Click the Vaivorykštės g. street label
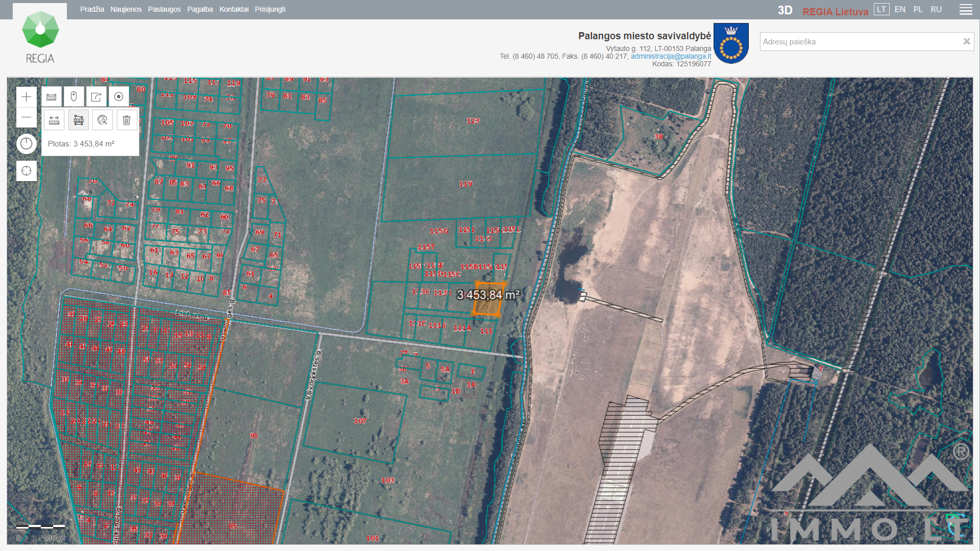 coord(312,374)
